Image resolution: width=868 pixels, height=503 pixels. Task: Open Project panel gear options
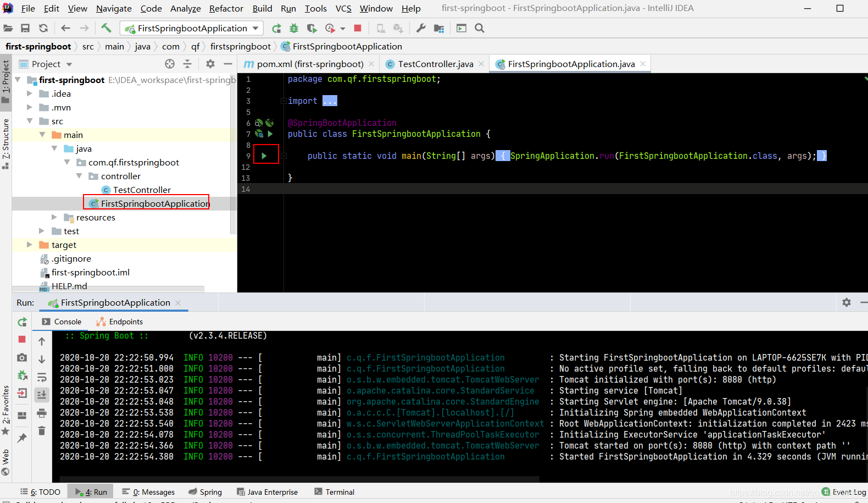click(210, 64)
